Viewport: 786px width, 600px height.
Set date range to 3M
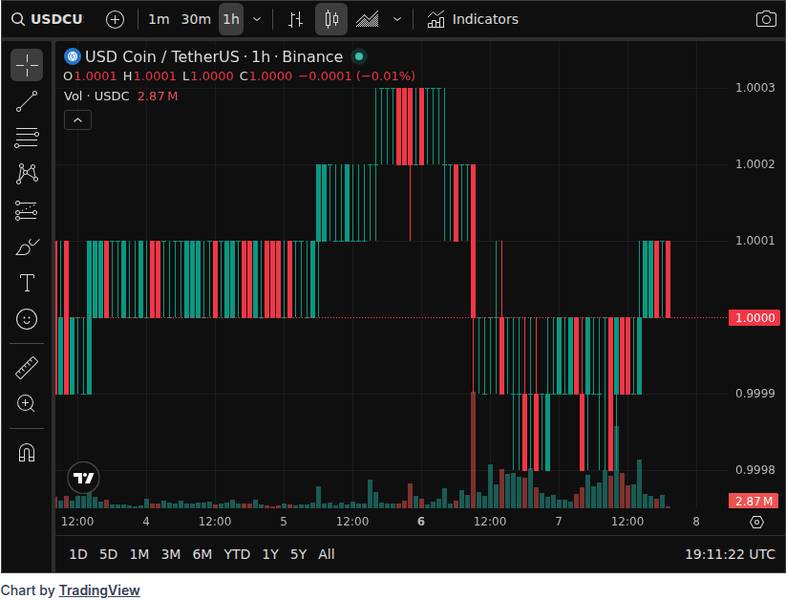(170, 554)
